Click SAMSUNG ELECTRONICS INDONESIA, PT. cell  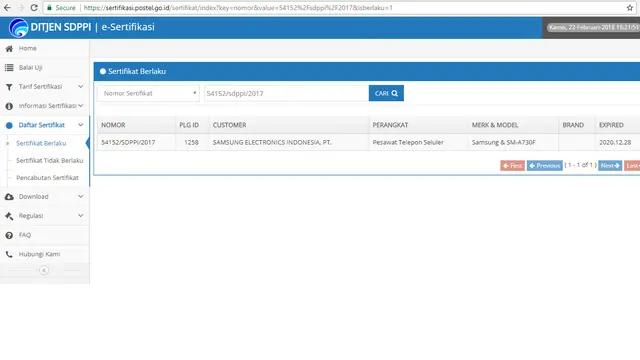pos(272,142)
